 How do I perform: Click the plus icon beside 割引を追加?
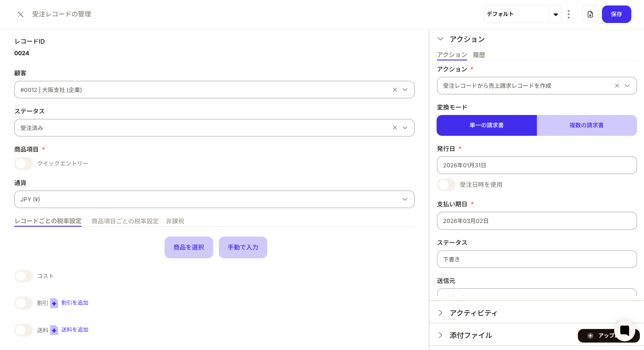(x=54, y=303)
